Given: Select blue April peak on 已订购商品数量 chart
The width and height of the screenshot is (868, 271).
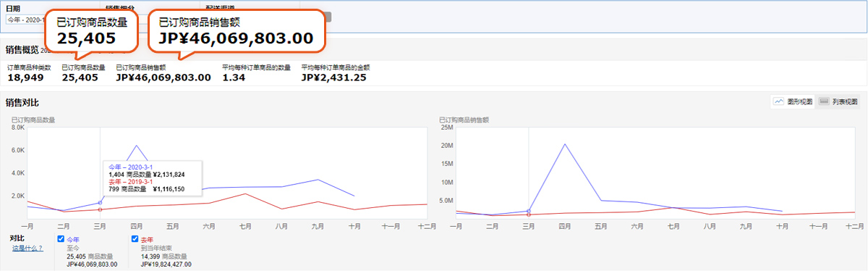Looking at the screenshot, I should (136, 146).
